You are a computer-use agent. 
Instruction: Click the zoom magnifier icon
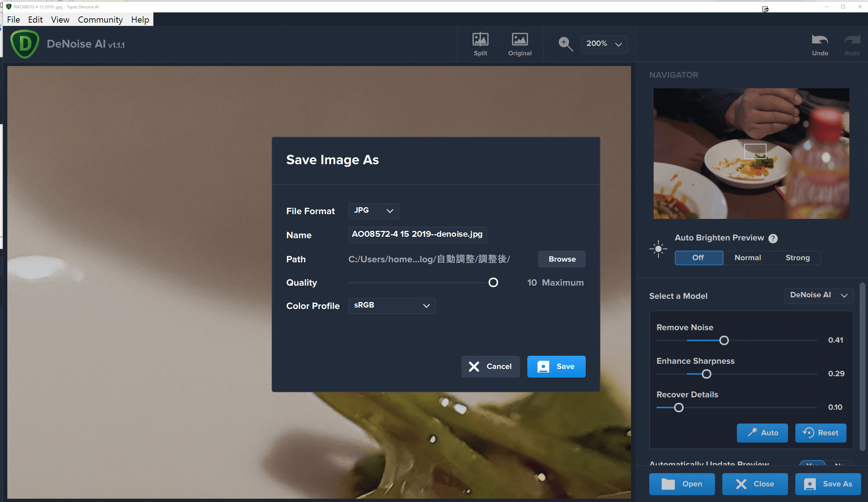565,44
